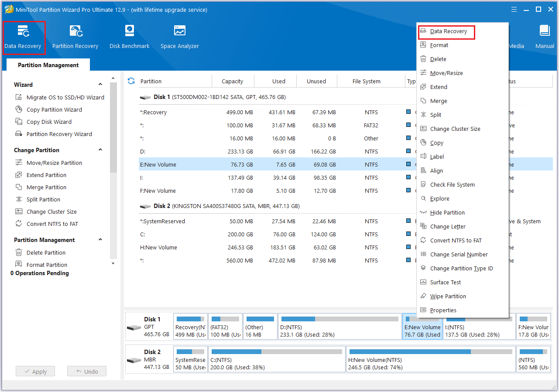Choose Align in context menu
This screenshot has height=392, width=559.
463,171
